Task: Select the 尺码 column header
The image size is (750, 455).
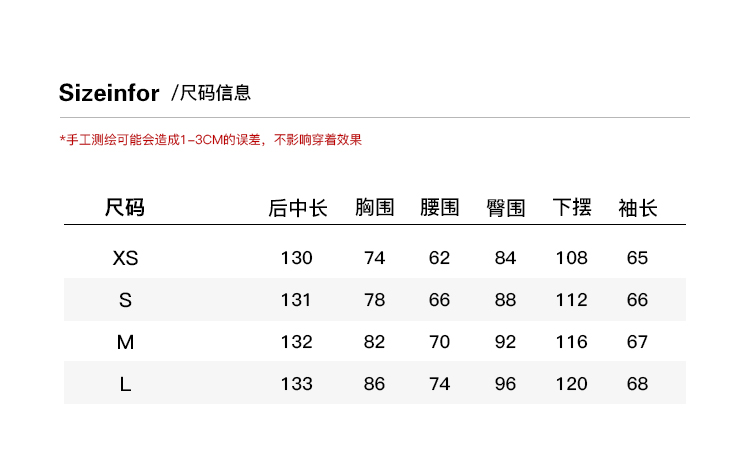Action: point(125,208)
